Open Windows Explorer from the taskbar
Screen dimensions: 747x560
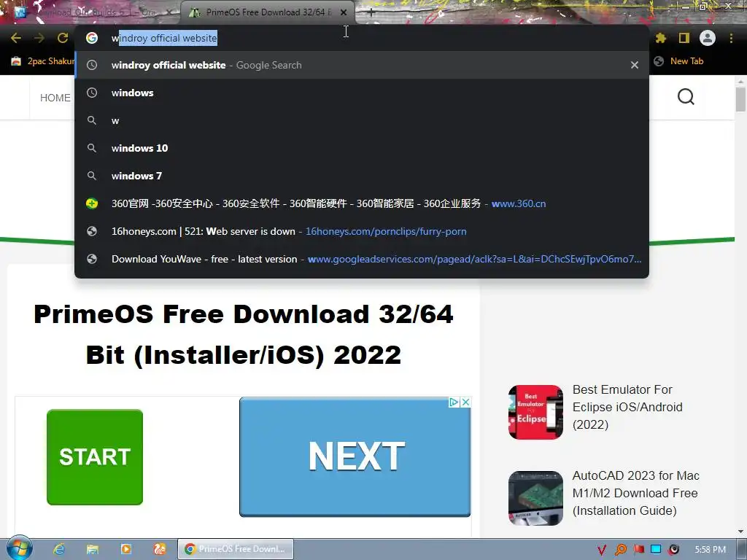(93, 549)
